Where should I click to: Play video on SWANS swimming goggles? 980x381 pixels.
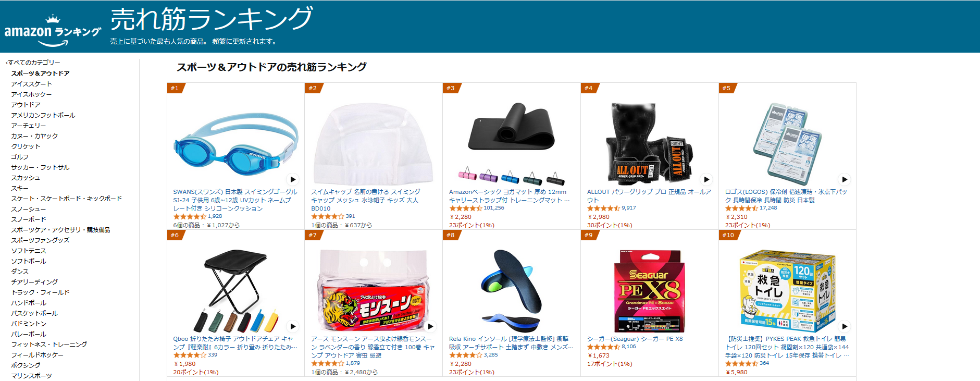[293, 179]
